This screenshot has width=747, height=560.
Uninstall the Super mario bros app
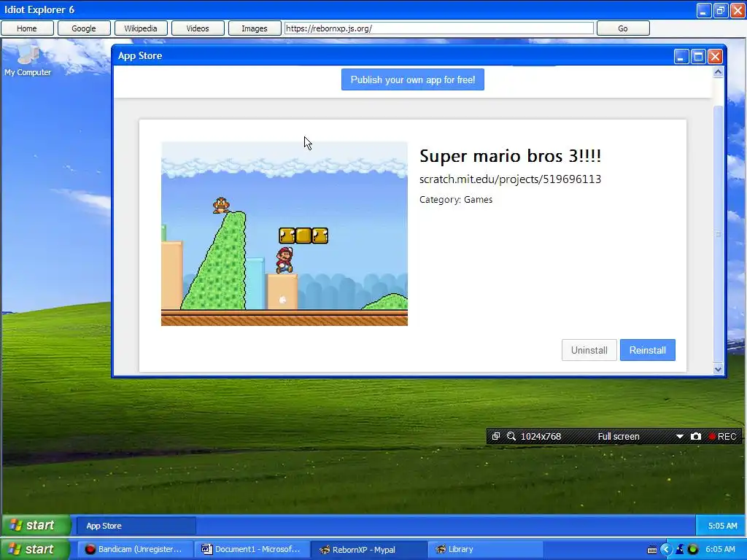pyautogui.click(x=589, y=350)
